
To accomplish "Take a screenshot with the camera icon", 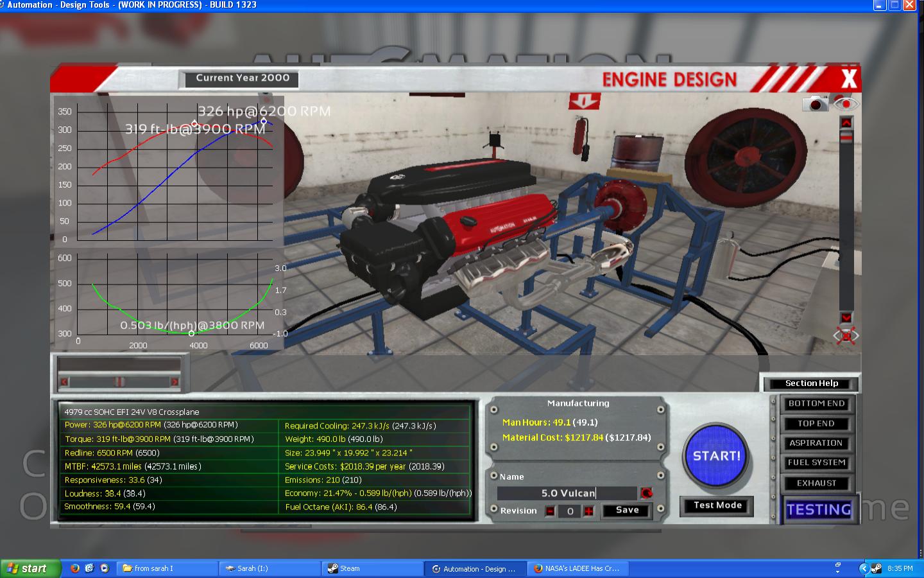I will (x=816, y=103).
